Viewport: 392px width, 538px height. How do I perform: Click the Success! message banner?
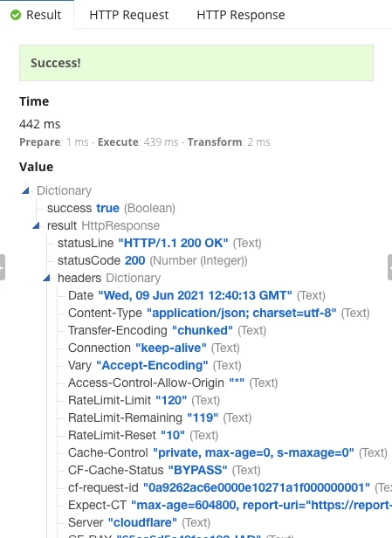click(196, 63)
